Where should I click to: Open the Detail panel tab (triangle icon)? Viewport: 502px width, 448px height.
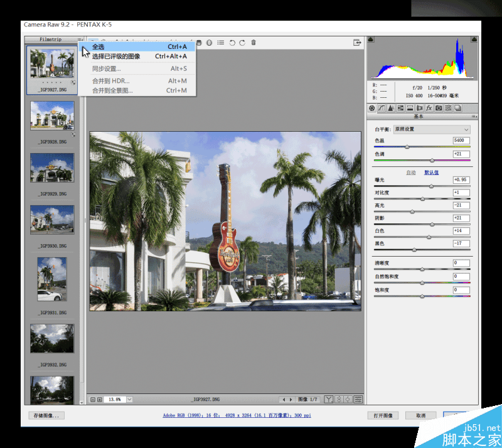[x=391, y=109]
